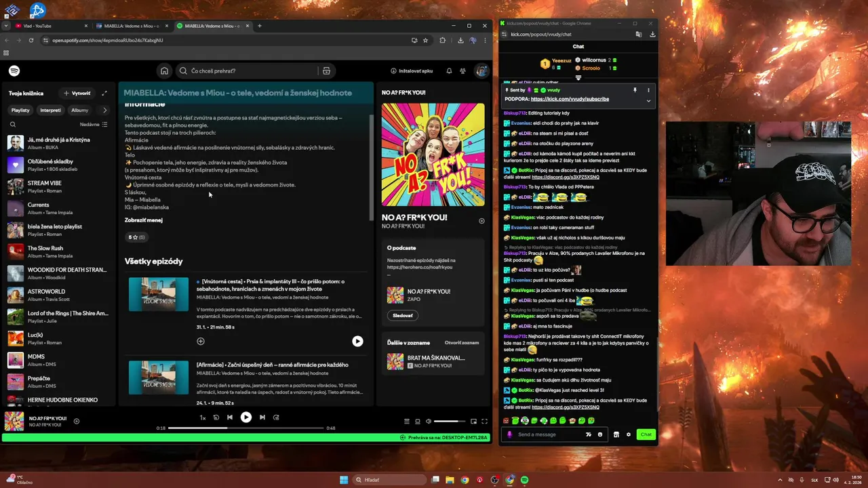Open the kick.com/vvudy/subscribe link

570,99
